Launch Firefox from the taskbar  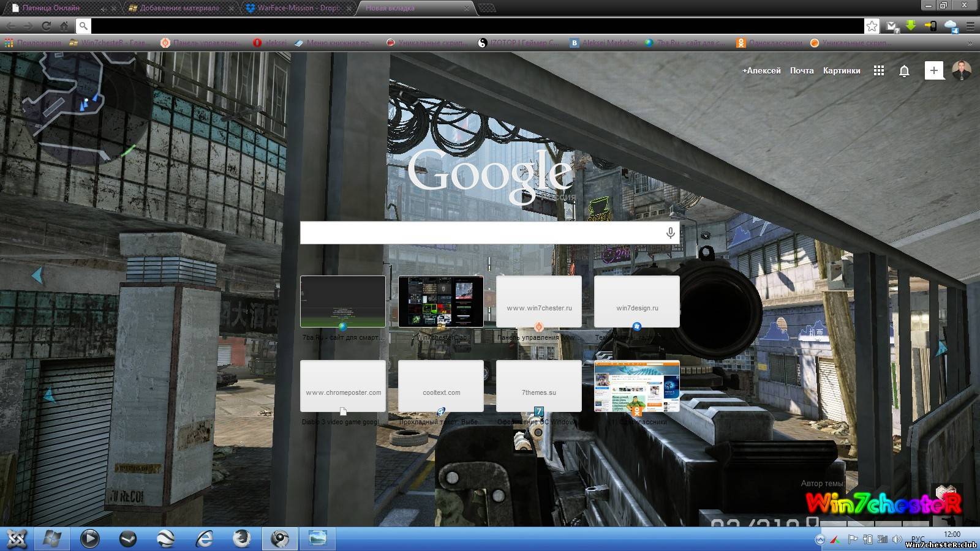[x=242, y=539]
